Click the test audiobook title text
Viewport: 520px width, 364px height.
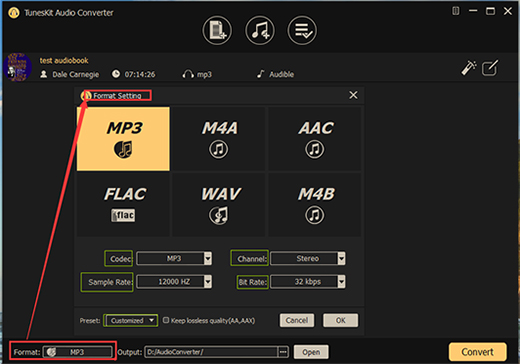tap(64, 60)
